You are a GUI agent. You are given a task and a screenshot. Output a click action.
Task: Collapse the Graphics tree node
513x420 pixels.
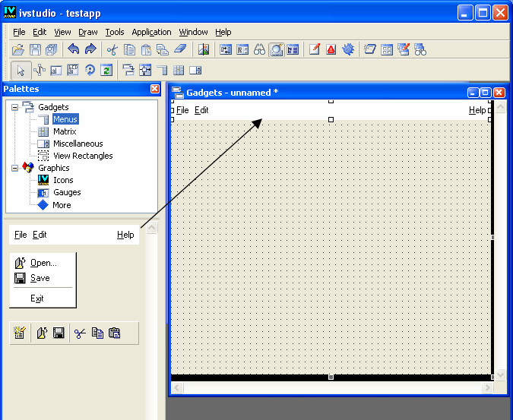coord(14,168)
